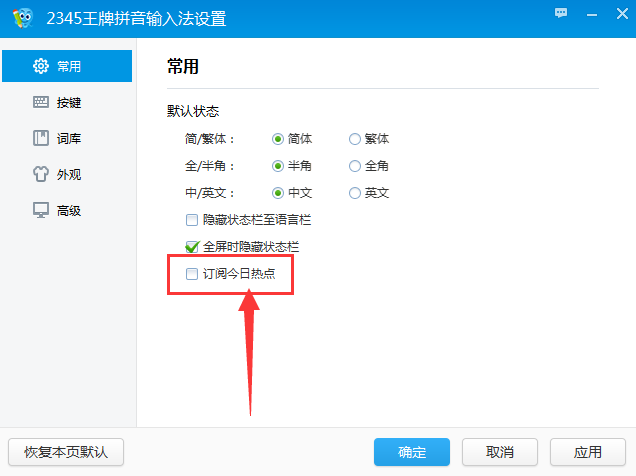The height and width of the screenshot is (476, 636).
Task: Click the 全/半角 row label
Action: [210, 166]
